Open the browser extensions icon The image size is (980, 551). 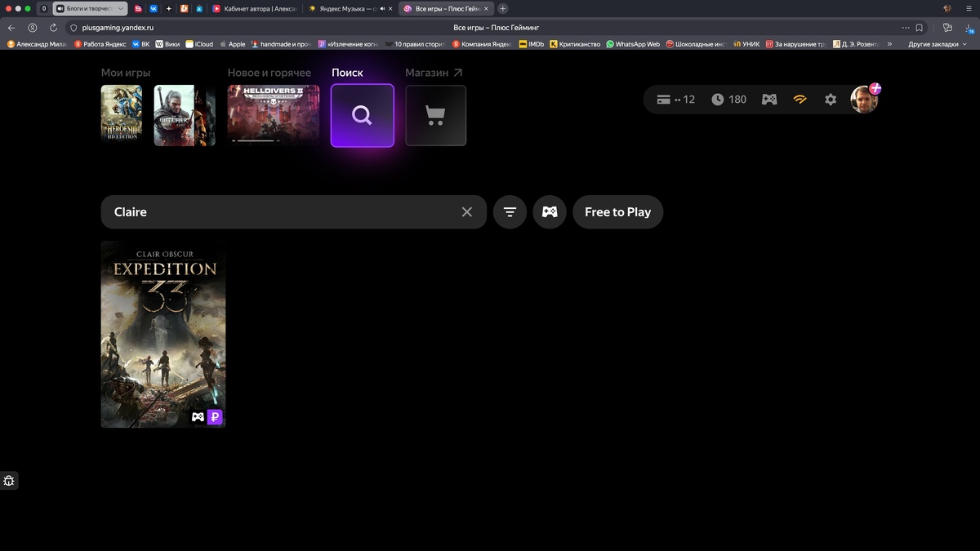click(x=947, y=27)
